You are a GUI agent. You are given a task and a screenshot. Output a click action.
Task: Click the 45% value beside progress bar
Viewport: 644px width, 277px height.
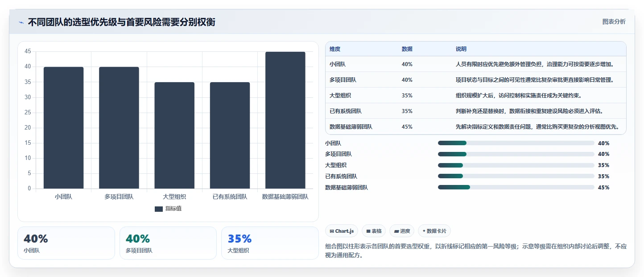tap(603, 188)
